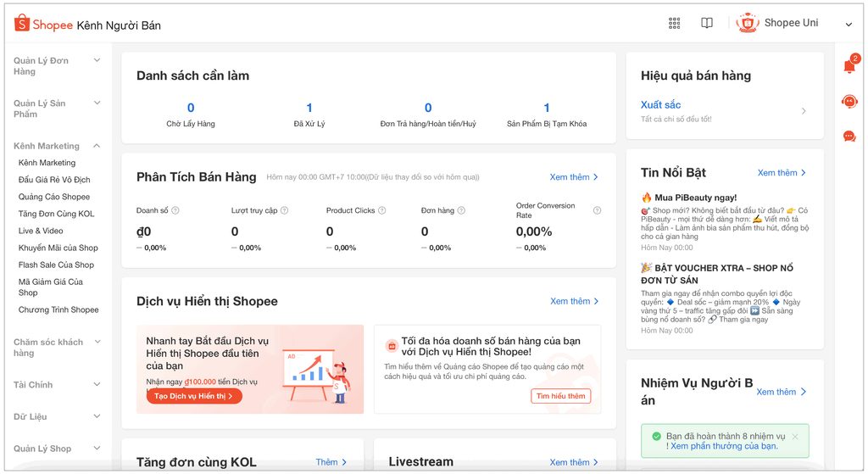
Task: Click Tìm hiểu thêm button
Action: click(561, 396)
